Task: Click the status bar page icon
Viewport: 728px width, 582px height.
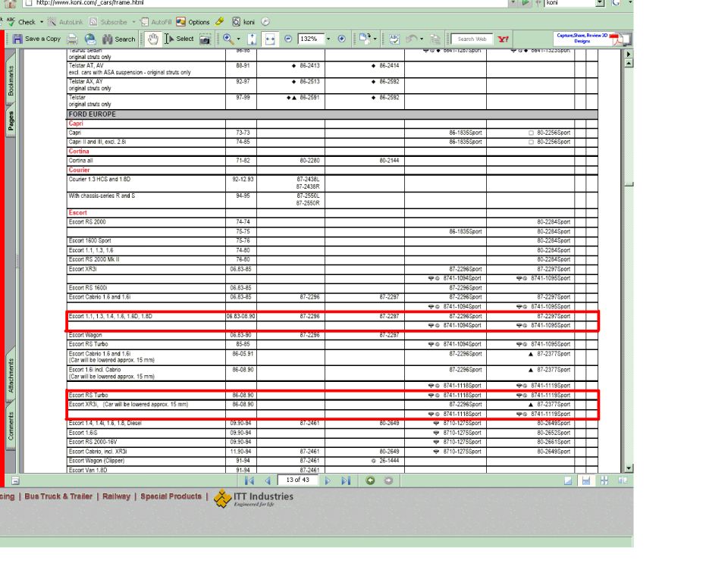Action: 15,480
